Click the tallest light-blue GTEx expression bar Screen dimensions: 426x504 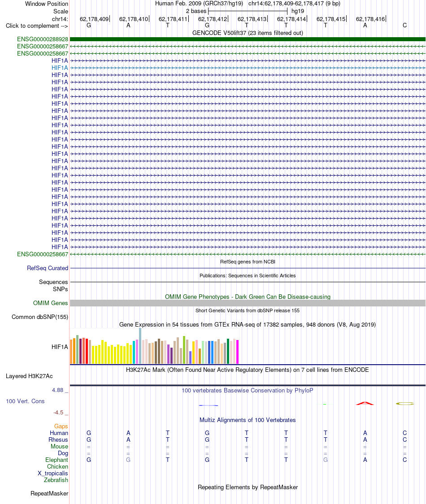(140, 346)
